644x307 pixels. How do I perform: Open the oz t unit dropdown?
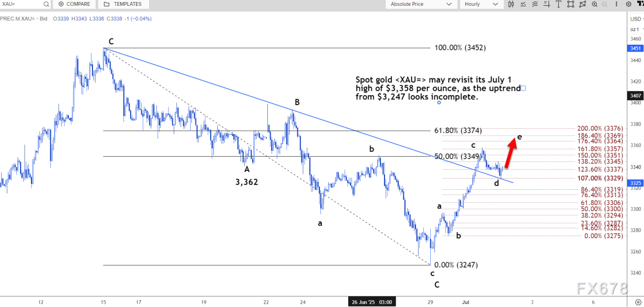click(x=636, y=29)
